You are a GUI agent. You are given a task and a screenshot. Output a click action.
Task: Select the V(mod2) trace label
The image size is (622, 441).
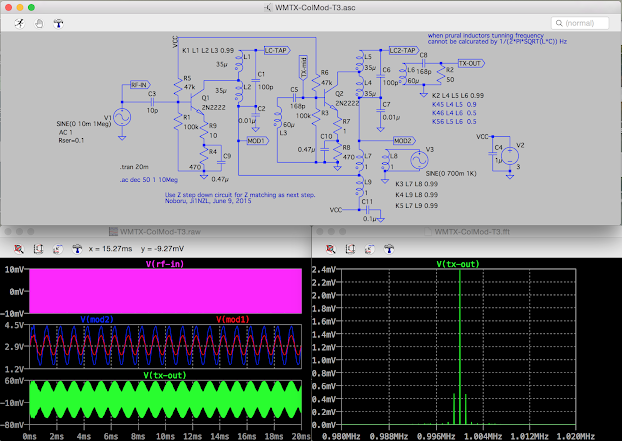pos(97,319)
